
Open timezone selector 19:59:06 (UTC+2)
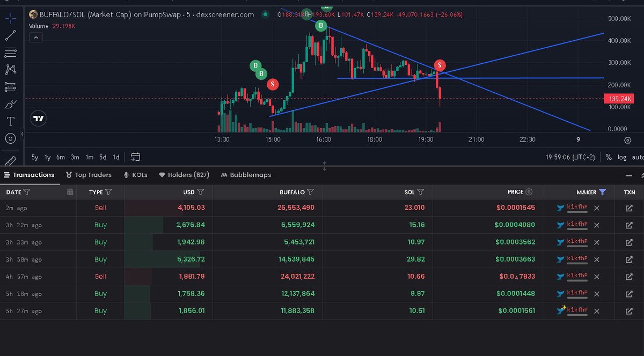pyautogui.click(x=570, y=157)
